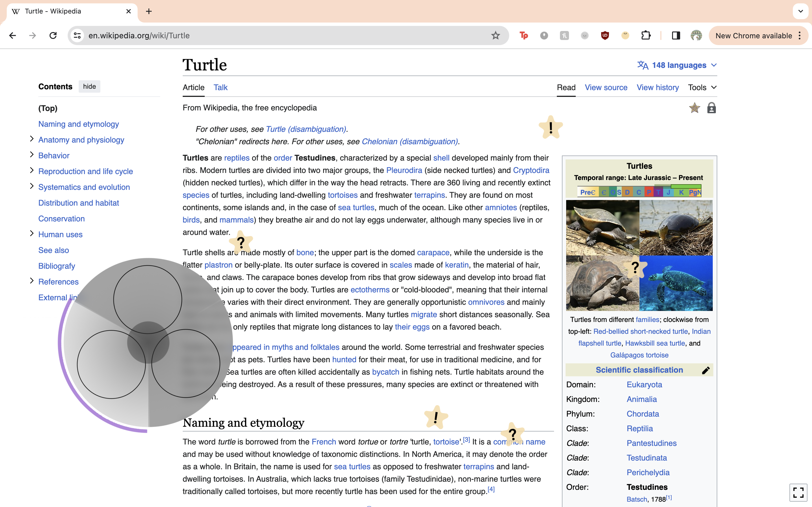The height and width of the screenshot is (507, 812).
Task: Expand the Human uses contents entry
Action: (32, 234)
